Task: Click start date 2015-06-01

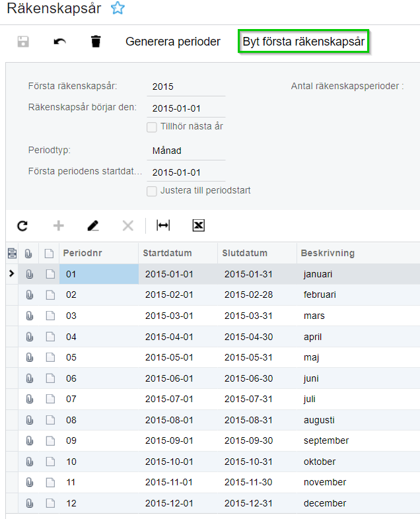Action: (178, 378)
